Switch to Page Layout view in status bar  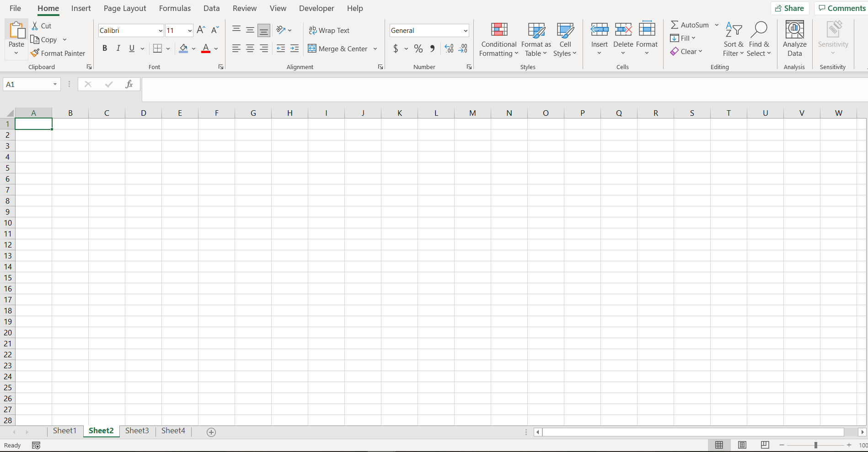(742, 445)
